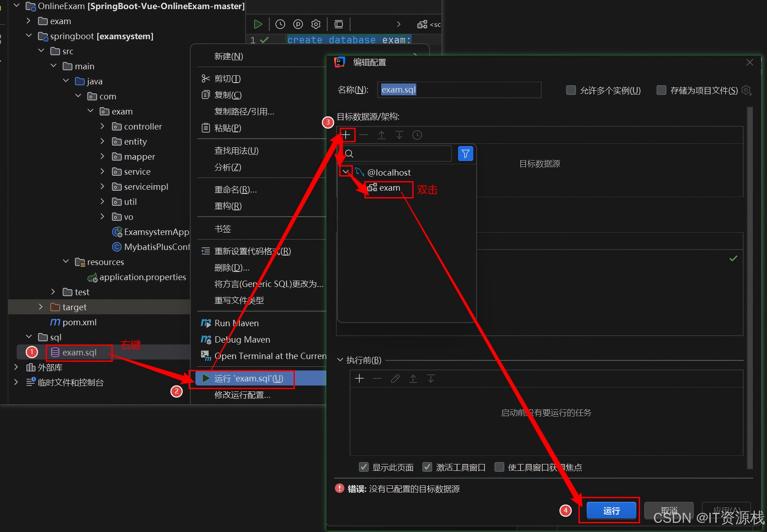The width and height of the screenshot is (767, 532).
Task: Click the 取消 button to dismiss dialog
Action: [x=668, y=511]
